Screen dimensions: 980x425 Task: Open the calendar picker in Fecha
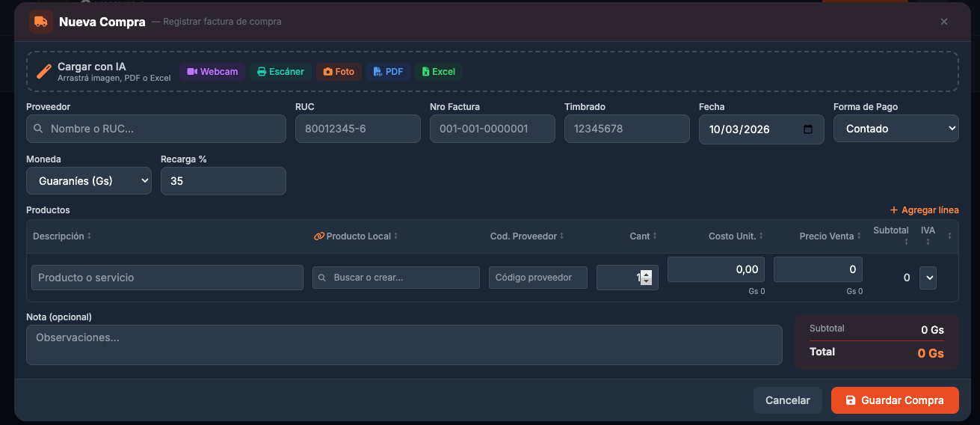(x=807, y=129)
